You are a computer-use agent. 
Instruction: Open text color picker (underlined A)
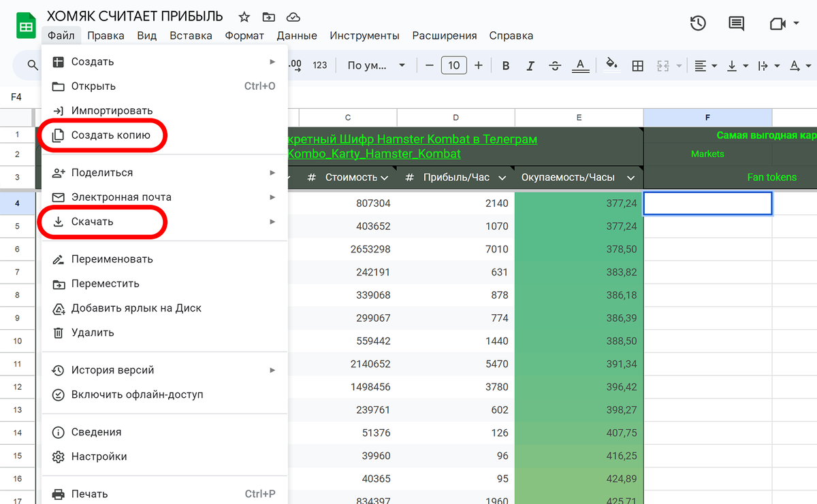tap(579, 65)
